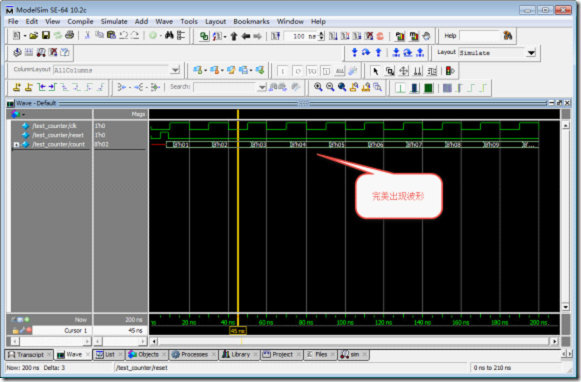
Task: Switch to the Objects tab
Action: [x=147, y=355]
